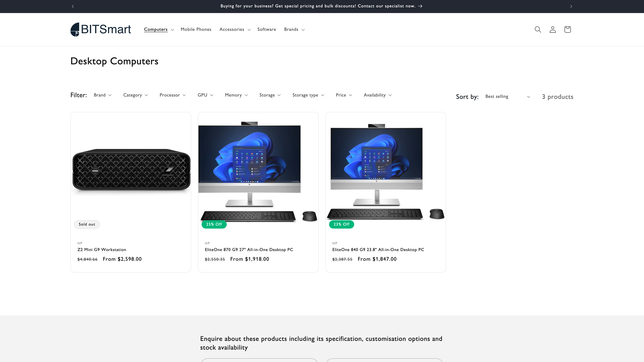Open the Brand filter dropdown
This screenshot has width=644, height=362.
pyautogui.click(x=102, y=95)
